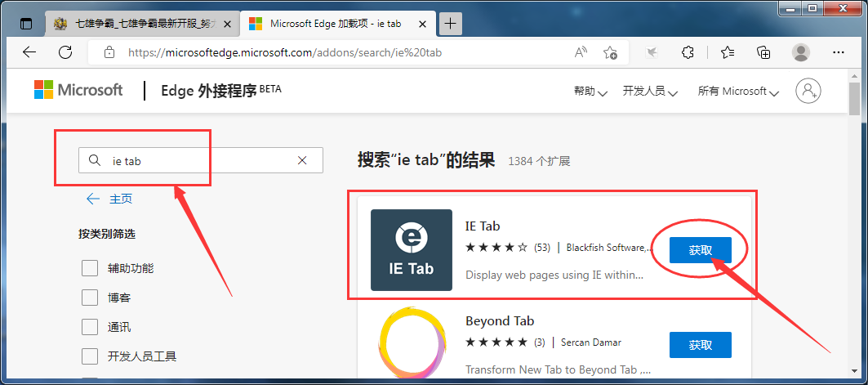Screen dimensions: 868x385
Task: Check the 博客 category checkbox
Action: 90,298
